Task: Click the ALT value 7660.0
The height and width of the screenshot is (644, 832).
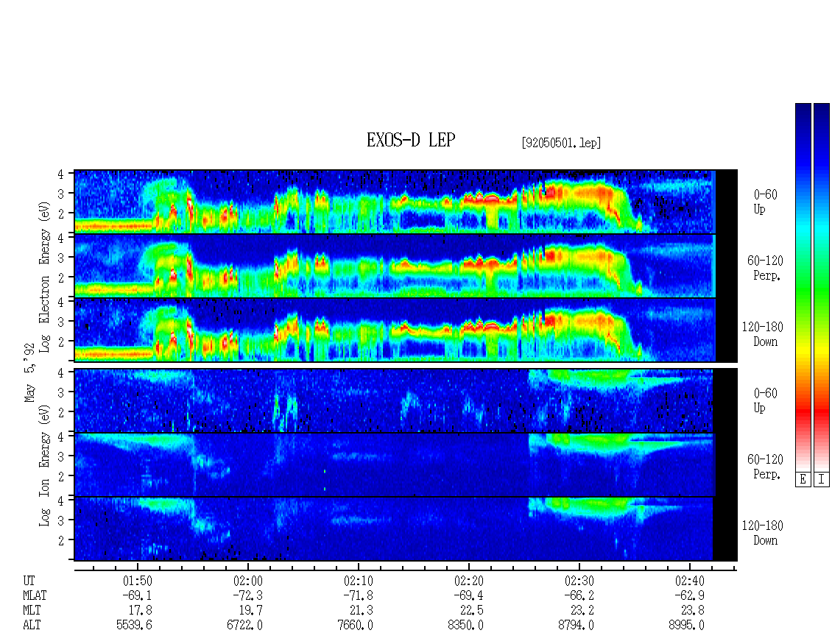Action: pos(355,626)
